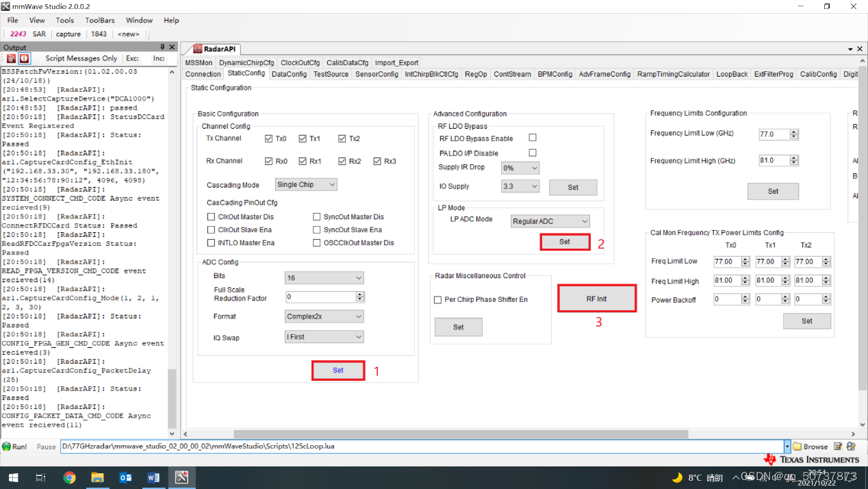Open the LP ADC Mode dropdown

coord(550,221)
